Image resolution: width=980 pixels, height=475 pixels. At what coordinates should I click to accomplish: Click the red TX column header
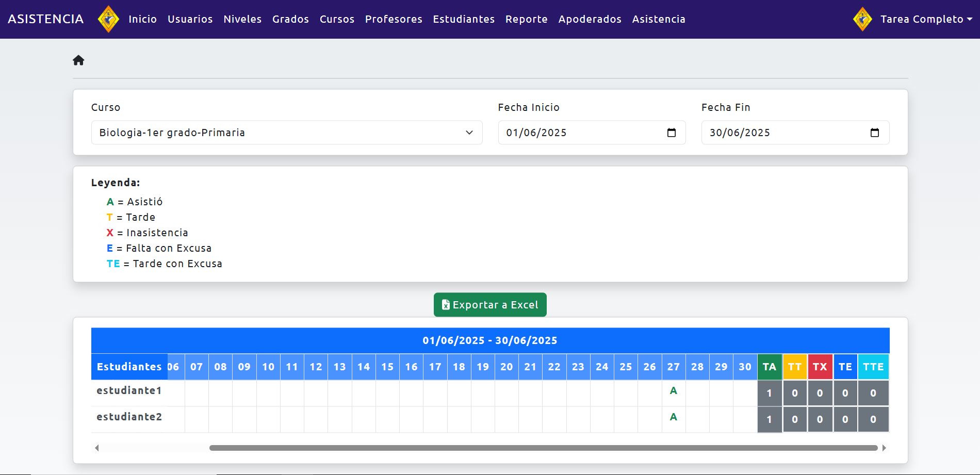(x=820, y=367)
